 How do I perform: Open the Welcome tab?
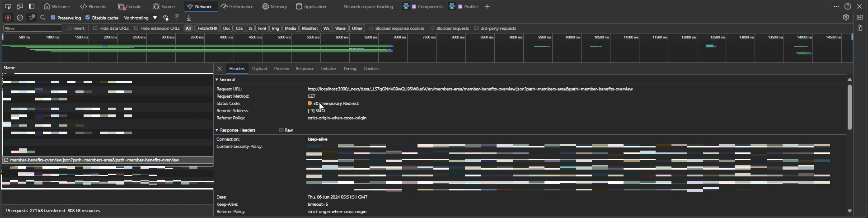click(x=57, y=6)
